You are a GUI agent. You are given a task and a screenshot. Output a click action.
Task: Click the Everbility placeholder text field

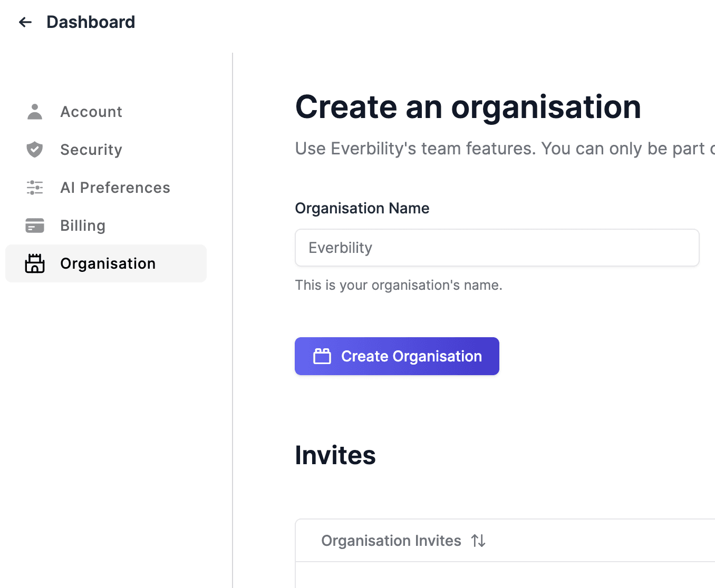pos(496,248)
